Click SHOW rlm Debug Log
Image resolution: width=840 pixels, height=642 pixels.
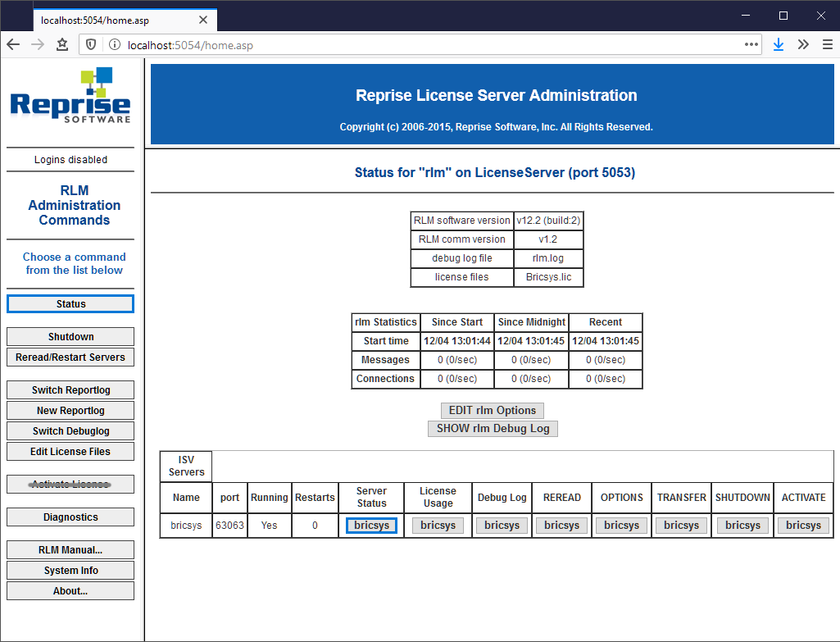[x=493, y=429]
